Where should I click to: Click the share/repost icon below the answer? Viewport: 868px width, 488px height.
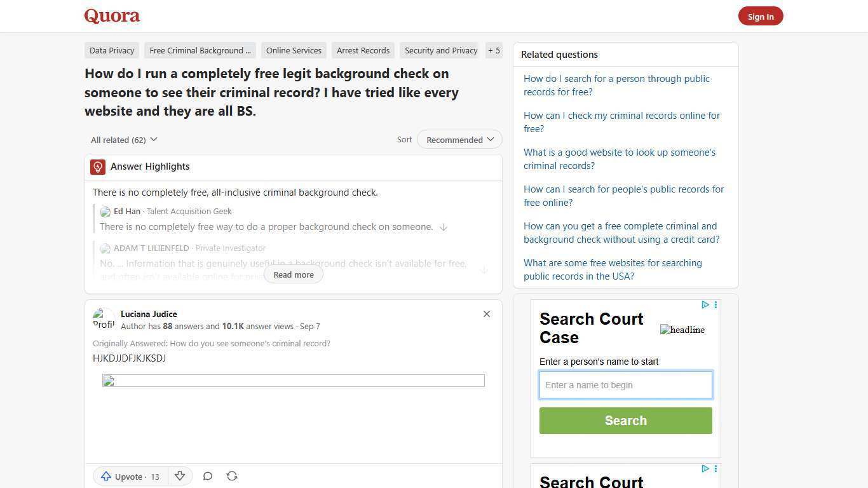(x=231, y=476)
